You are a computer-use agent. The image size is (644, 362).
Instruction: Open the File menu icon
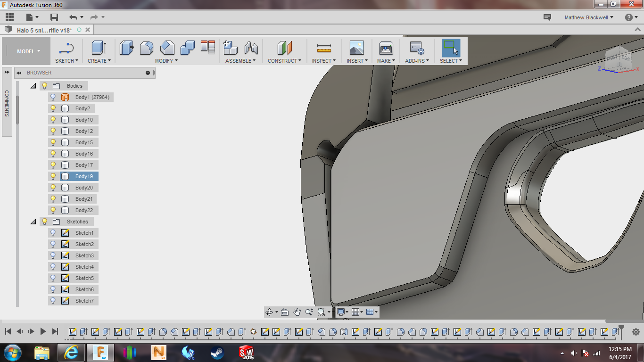tap(29, 17)
